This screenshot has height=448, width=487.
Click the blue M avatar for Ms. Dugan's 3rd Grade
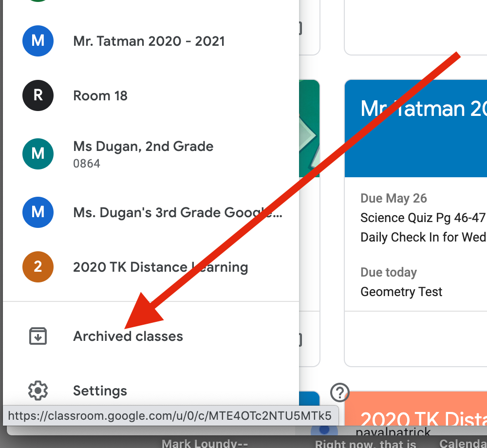38,212
